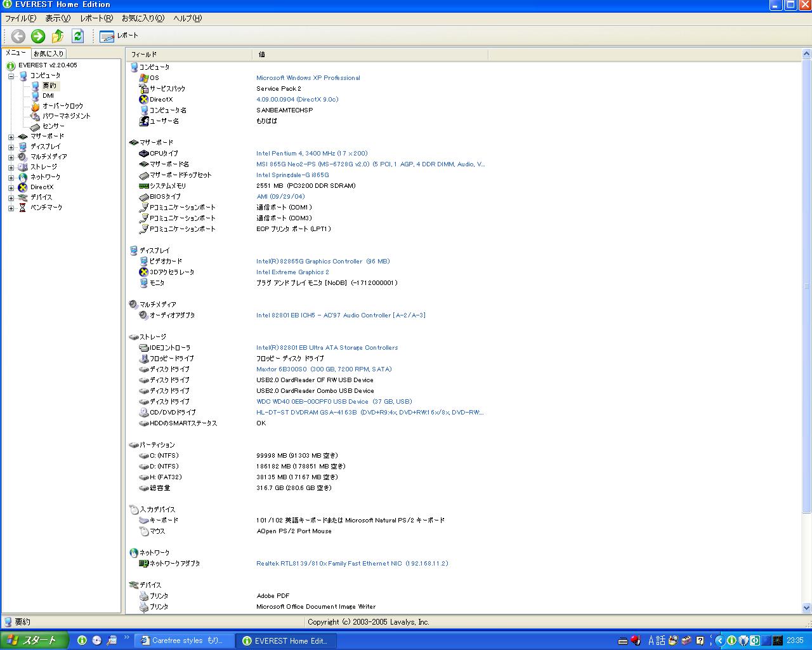812x650 pixels.
Task: Expand the マルチメディア tree node
Action: 11,157
